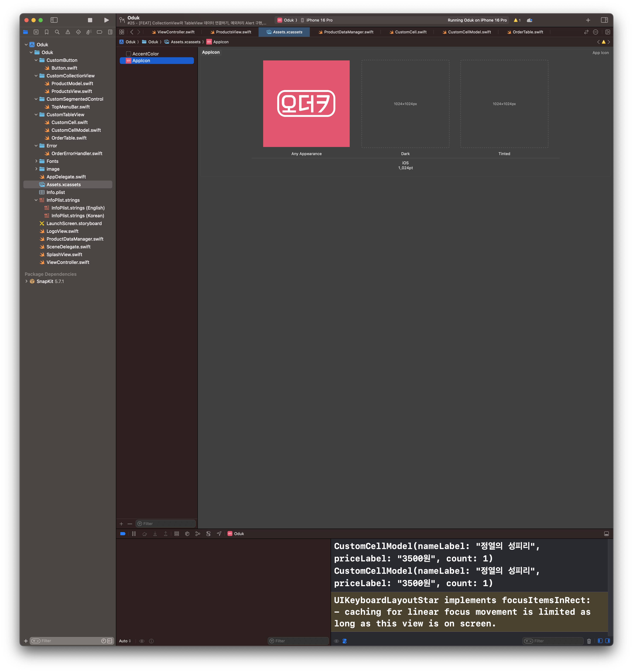
Task: Click the Stop button in toolbar
Action: click(x=90, y=20)
